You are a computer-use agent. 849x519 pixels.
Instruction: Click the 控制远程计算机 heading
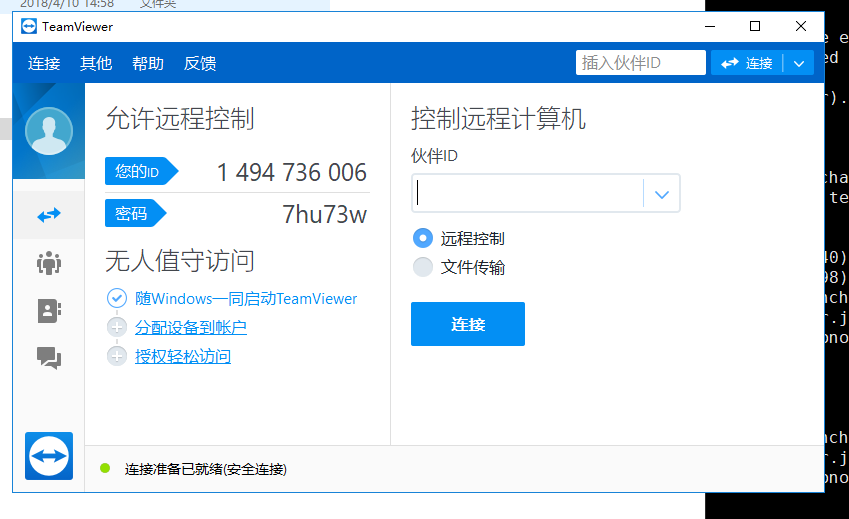point(499,119)
